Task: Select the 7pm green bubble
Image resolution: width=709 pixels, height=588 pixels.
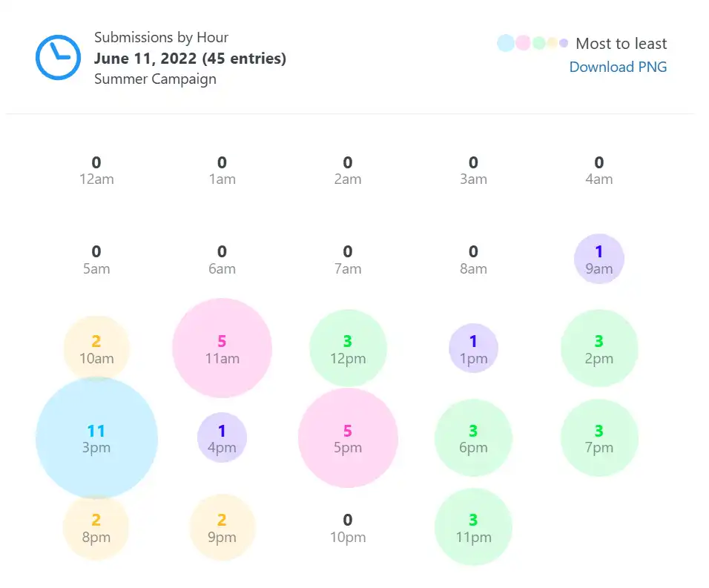Action: (599, 438)
